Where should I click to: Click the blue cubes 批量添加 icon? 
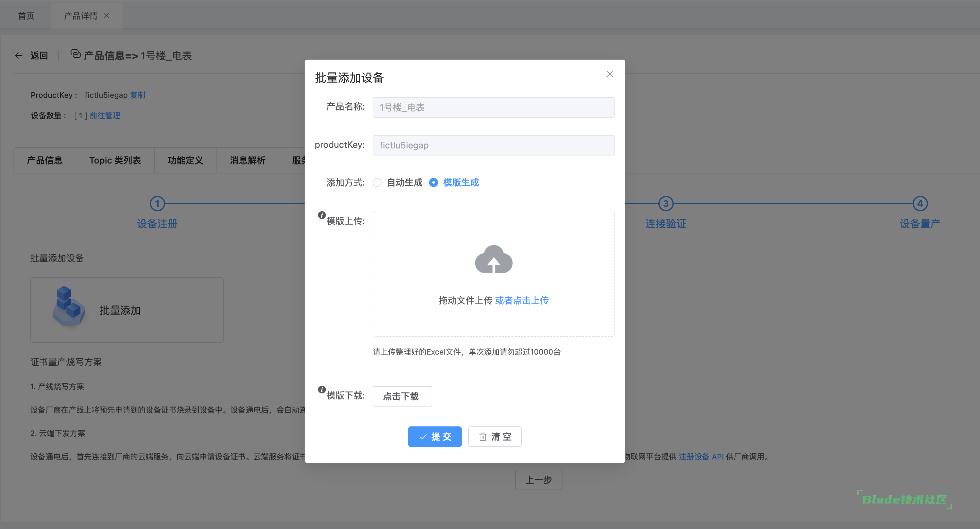(x=69, y=306)
